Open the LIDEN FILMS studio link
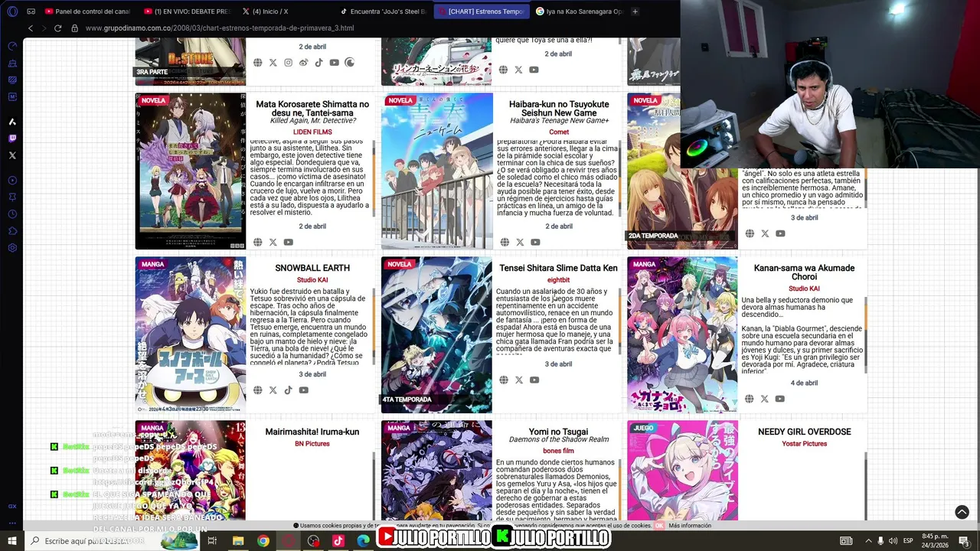The image size is (980, 551). coord(312,132)
